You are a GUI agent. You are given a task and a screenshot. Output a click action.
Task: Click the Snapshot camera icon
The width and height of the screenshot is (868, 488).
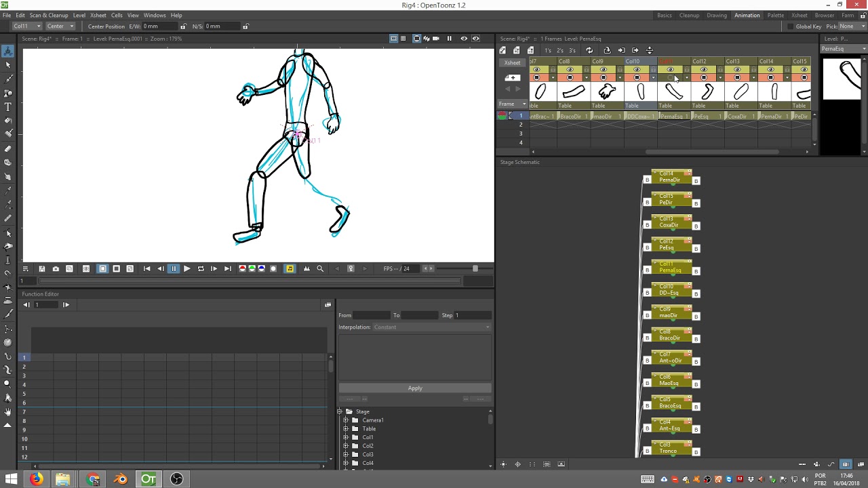coord(56,269)
